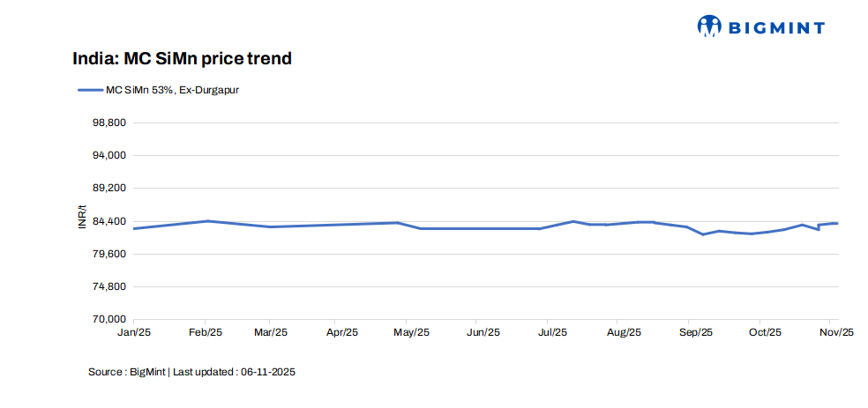Click the Jul/25 x-axis label

point(552,332)
